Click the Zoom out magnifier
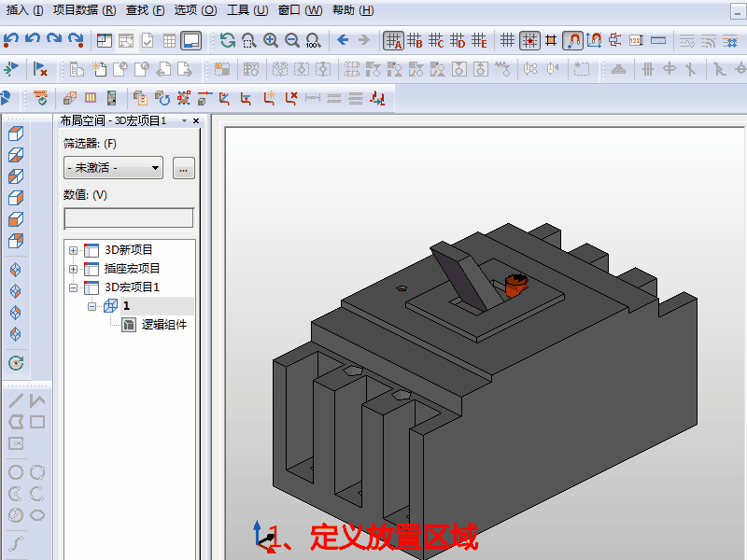 [292, 40]
